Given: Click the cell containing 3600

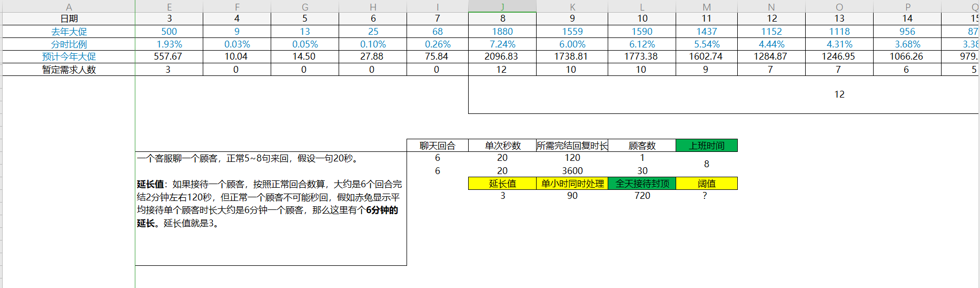Looking at the screenshot, I should 572,171.
